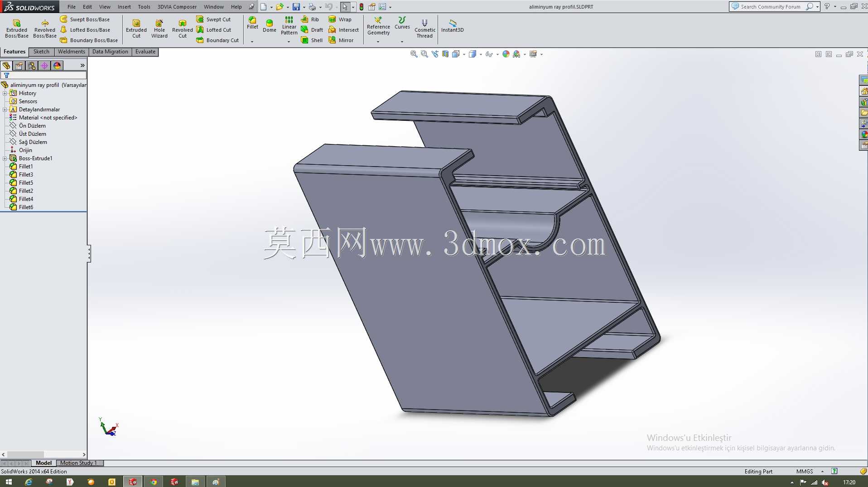Expand the History tree node

click(x=5, y=93)
